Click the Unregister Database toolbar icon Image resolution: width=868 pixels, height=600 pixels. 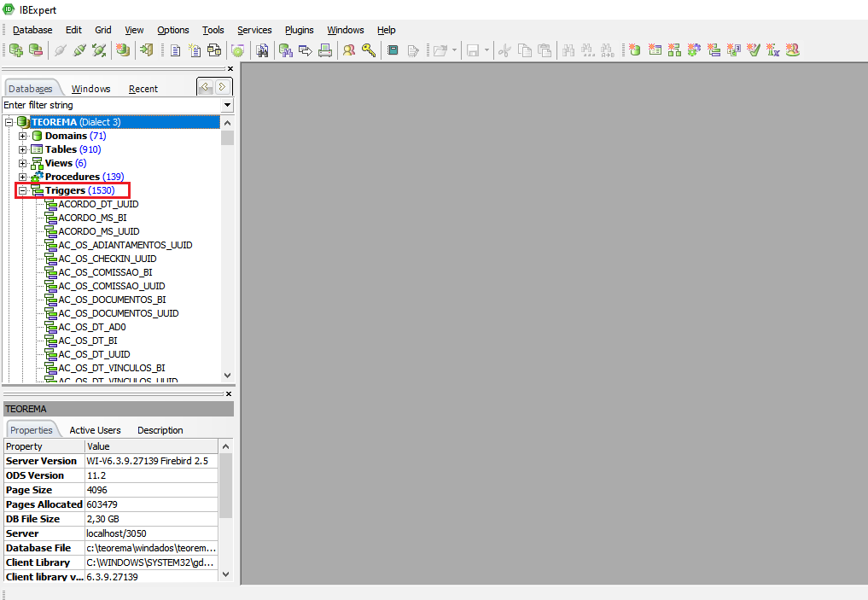click(x=36, y=50)
